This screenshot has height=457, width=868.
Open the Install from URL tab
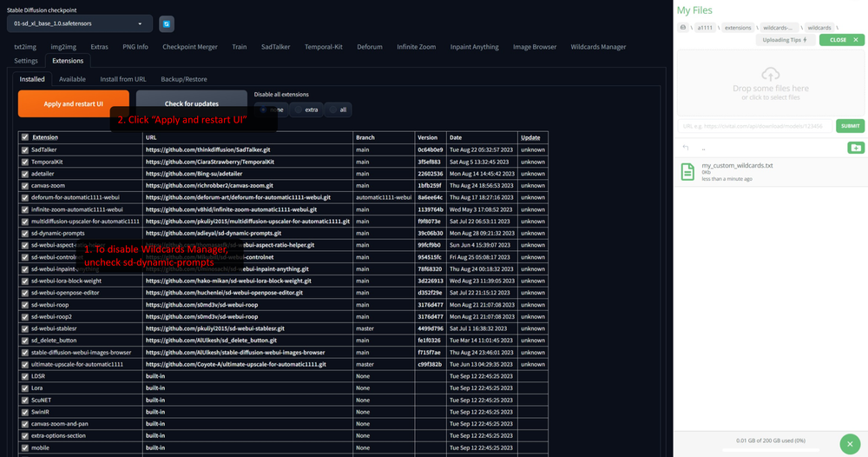tap(122, 79)
